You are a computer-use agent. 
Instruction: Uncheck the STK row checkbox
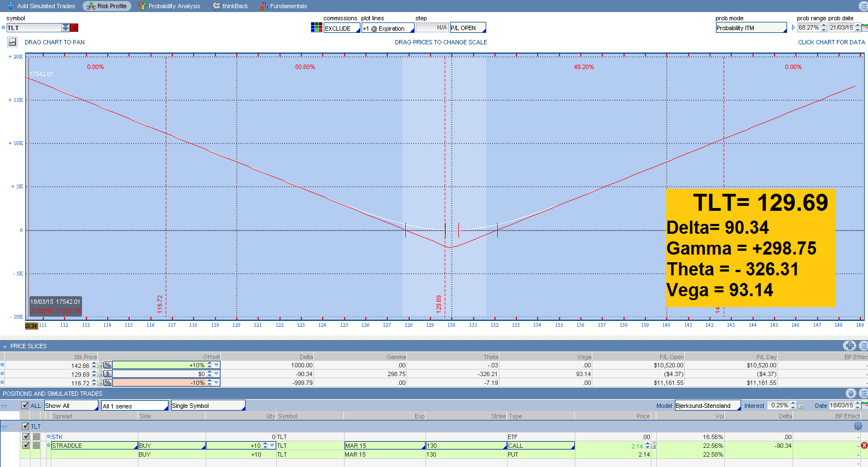coord(26,437)
